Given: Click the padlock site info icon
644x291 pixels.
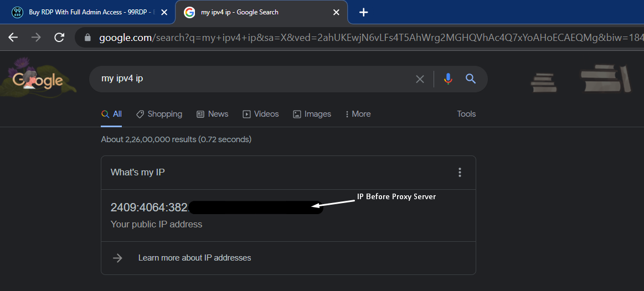Looking at the screenshot, I should coord(87,38).
